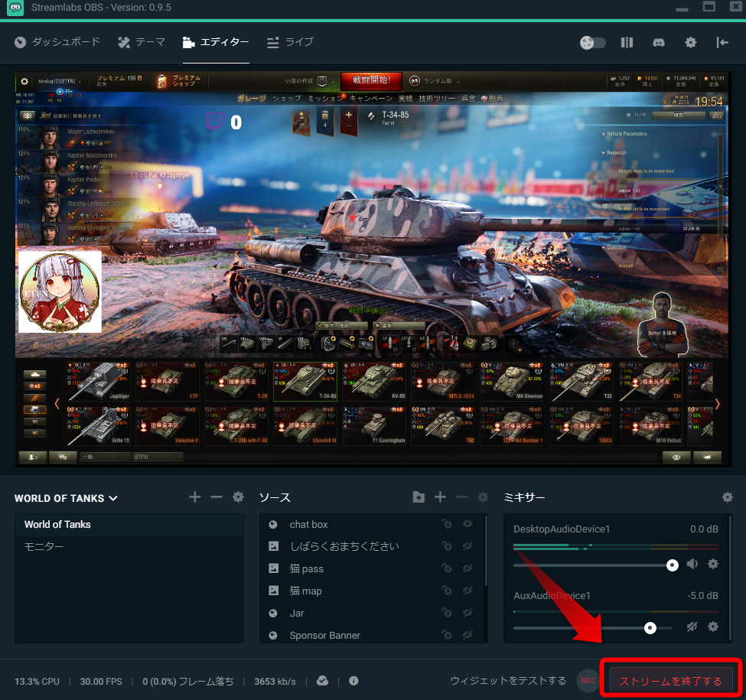746x700 pixels.
Task: Toggle lock on Jar source
Action: [x=447, y=613]
